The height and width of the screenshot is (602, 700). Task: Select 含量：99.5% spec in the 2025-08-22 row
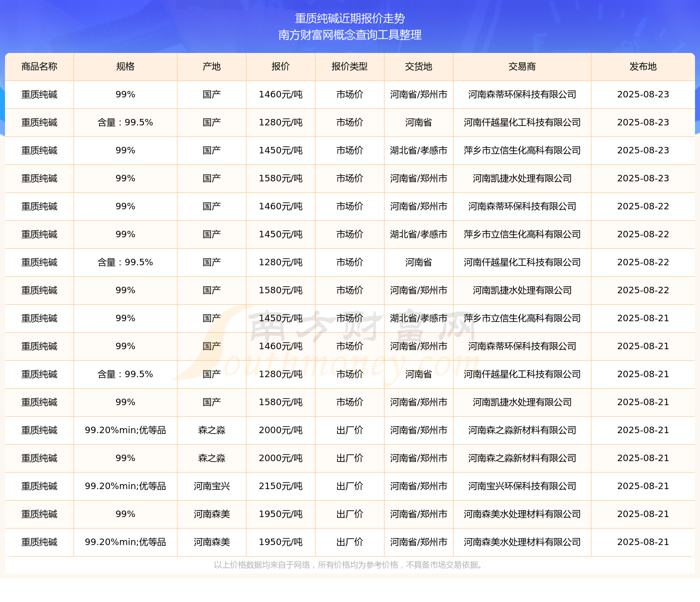(125, 262)
